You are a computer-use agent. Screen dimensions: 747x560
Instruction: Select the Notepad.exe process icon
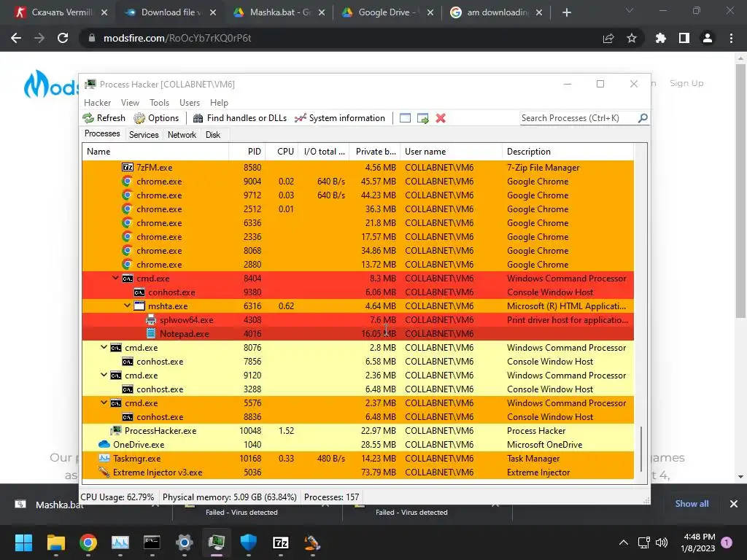click(x=151, y=333)
